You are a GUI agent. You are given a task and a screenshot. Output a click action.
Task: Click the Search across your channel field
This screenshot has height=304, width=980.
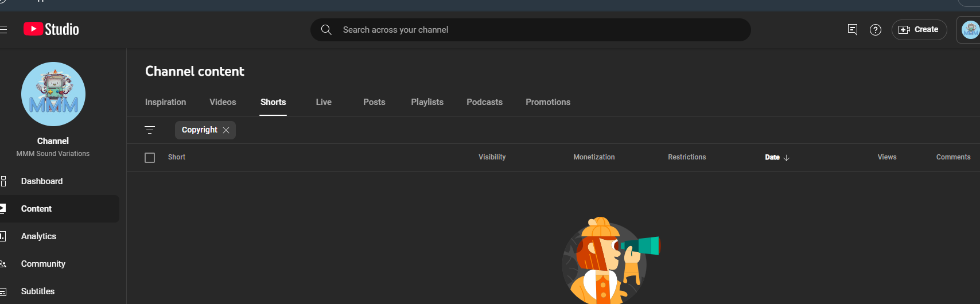point(531,30)
